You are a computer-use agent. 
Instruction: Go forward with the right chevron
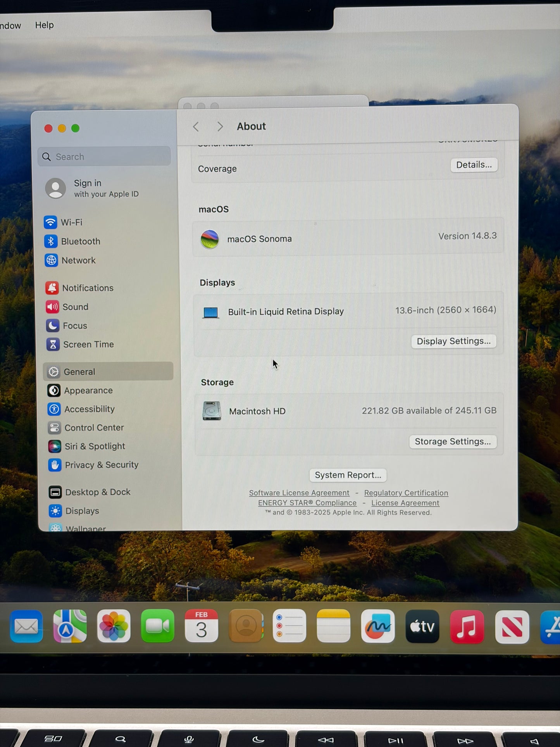[x=220, y=127]
